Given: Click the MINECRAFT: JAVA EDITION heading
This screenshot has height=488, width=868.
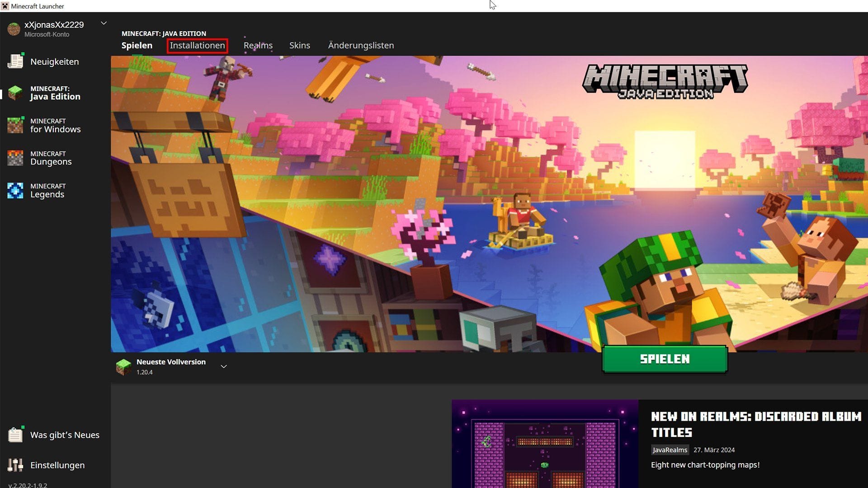Looking at the screenshot, I should [164, 33].
